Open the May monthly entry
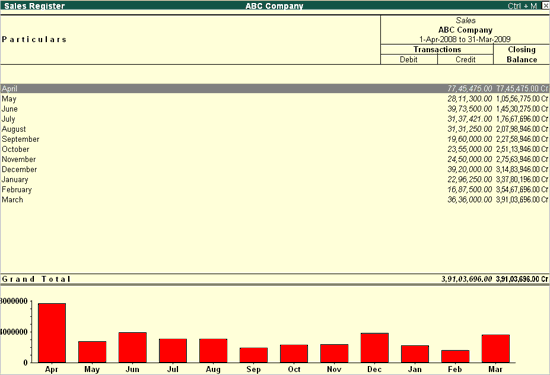 (275, 99)
